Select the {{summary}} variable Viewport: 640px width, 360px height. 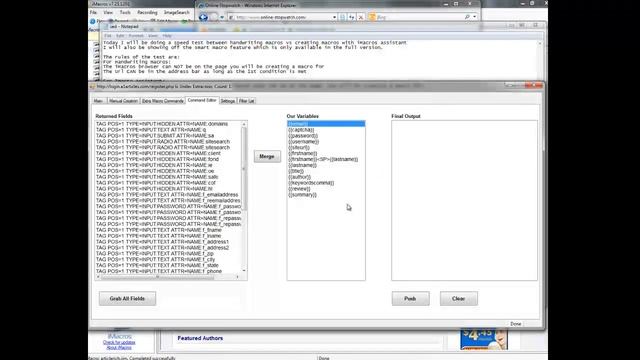click(326, 195)
